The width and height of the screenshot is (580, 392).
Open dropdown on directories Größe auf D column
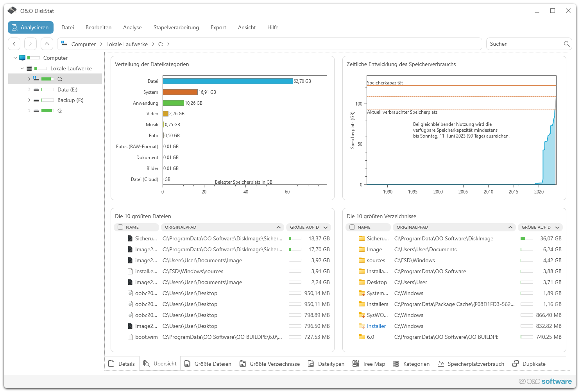coord(557,227)
